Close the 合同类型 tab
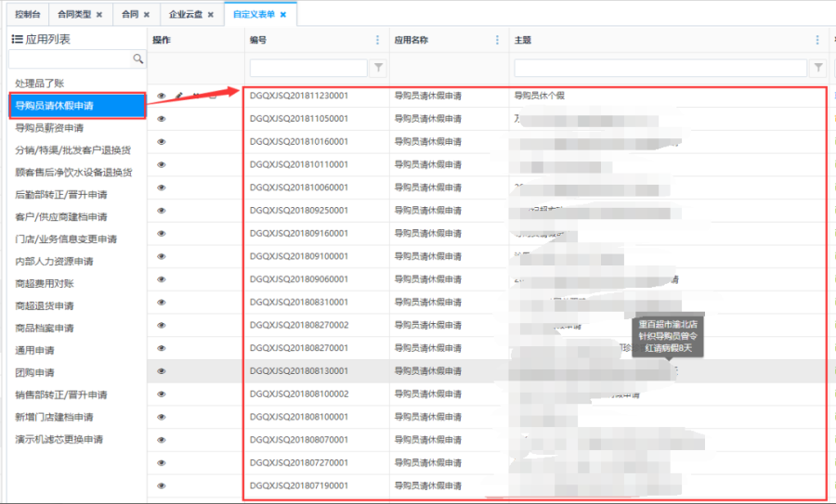 click(99, 15)
